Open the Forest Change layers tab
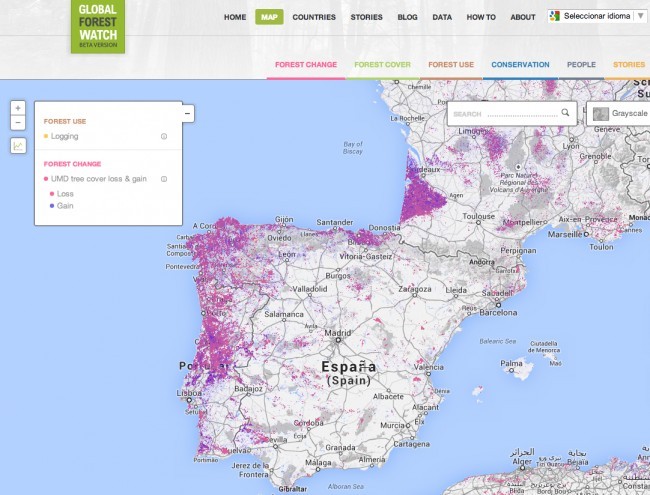 pyautogui.click(x=306, y=65)
